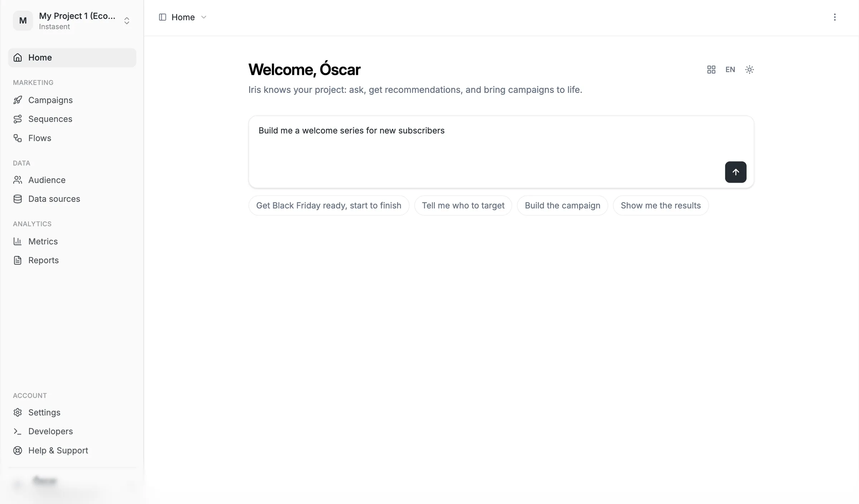Choose 'Get Black Friday ready, start to finish'
Image resolution: width=859 pixels, height=504 pixels.
pyautogui.click(x=329, y=205)
